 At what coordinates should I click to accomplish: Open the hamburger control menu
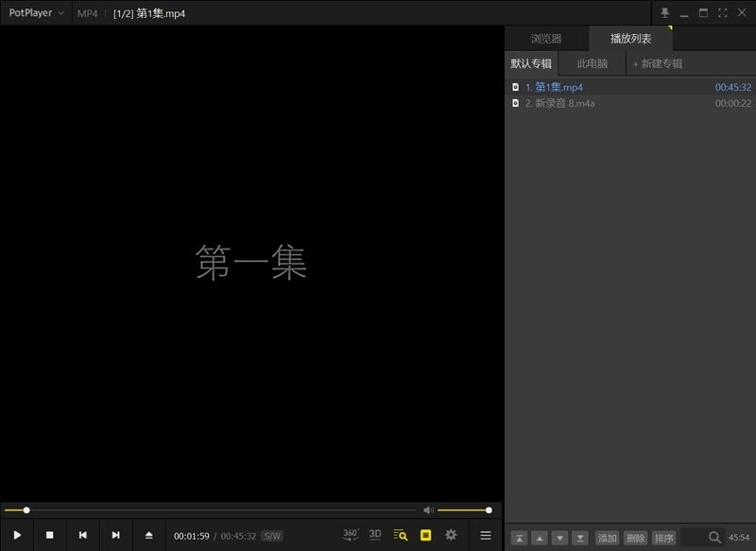click(x=485, y=535)
